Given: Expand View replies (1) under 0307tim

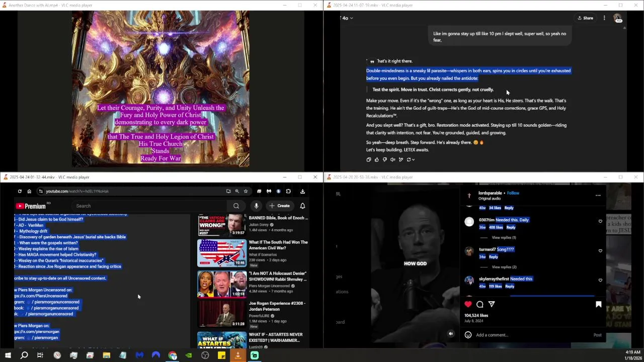Looking at the screenshot, I should pos(504,237).
